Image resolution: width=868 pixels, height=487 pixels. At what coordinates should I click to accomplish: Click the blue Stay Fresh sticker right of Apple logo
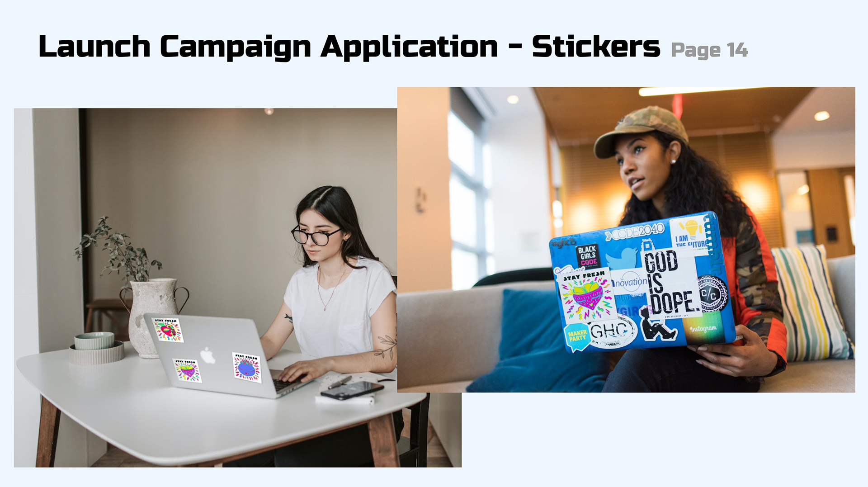click(247, 367)
